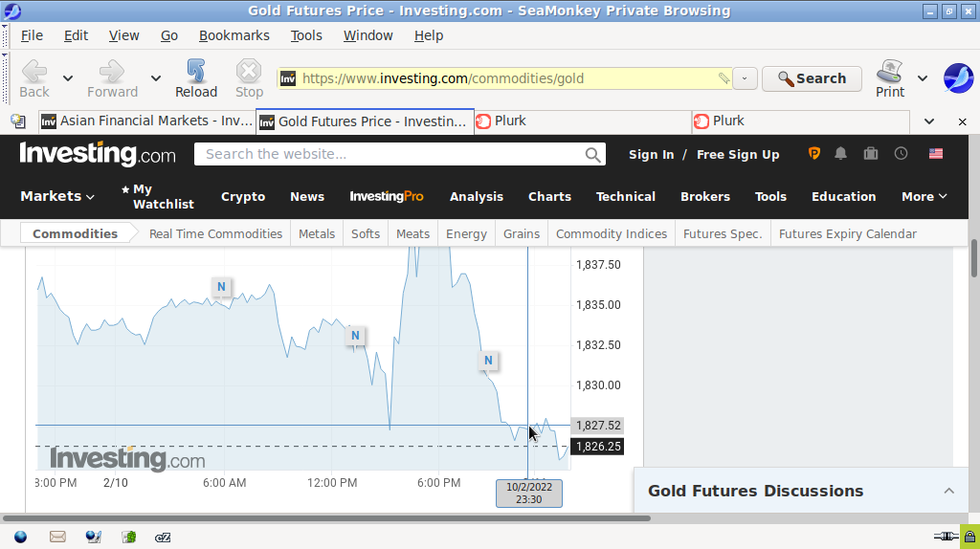Open the Energy commodities sub-tab

tap(466, 233)
